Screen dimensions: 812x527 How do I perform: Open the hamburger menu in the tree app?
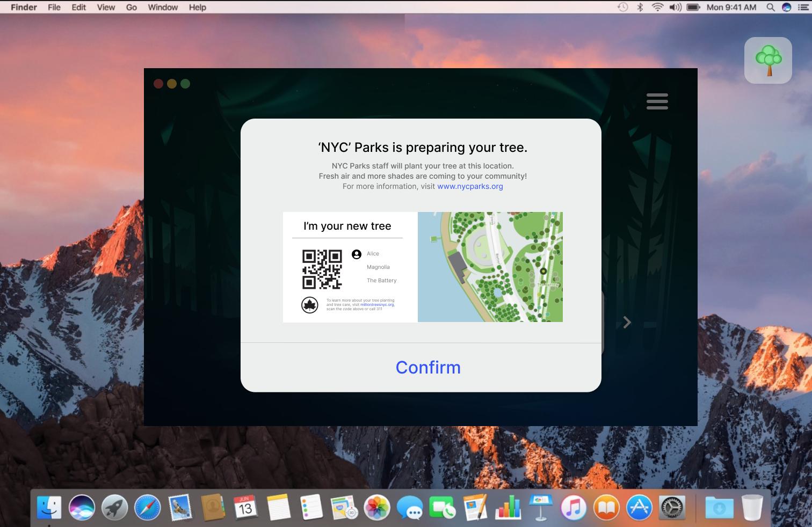[x=657, y=101]
